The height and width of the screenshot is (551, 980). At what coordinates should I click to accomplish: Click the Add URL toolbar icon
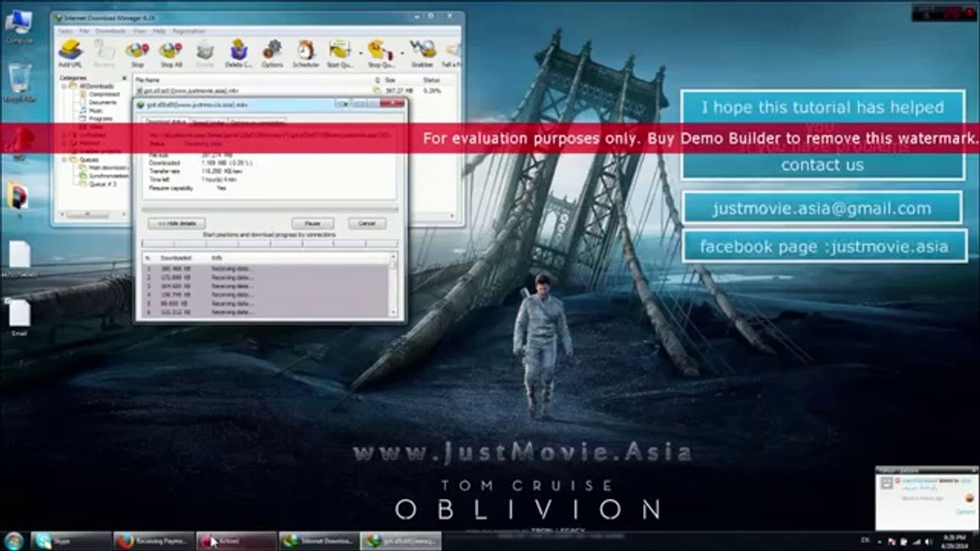pyautogui.click(x=70, y=54)
